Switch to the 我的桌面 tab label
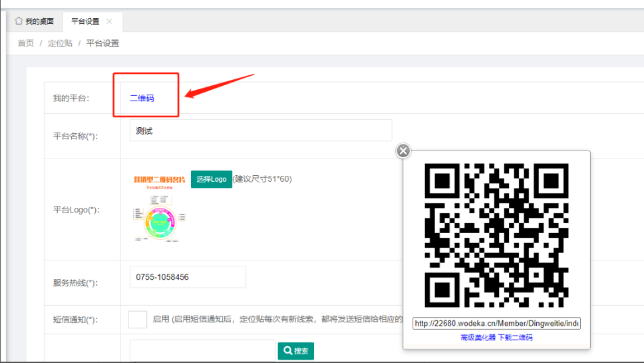 (40, 21)
